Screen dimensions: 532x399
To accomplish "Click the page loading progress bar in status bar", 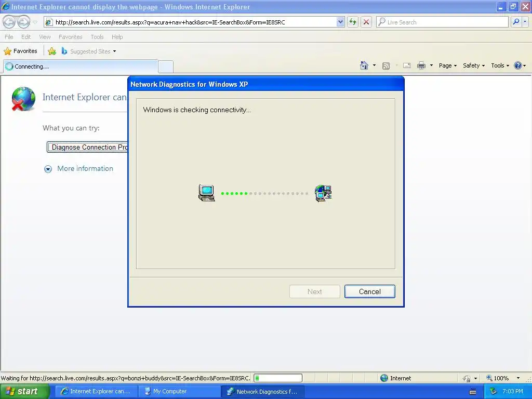I will click(x=278, y=378).
